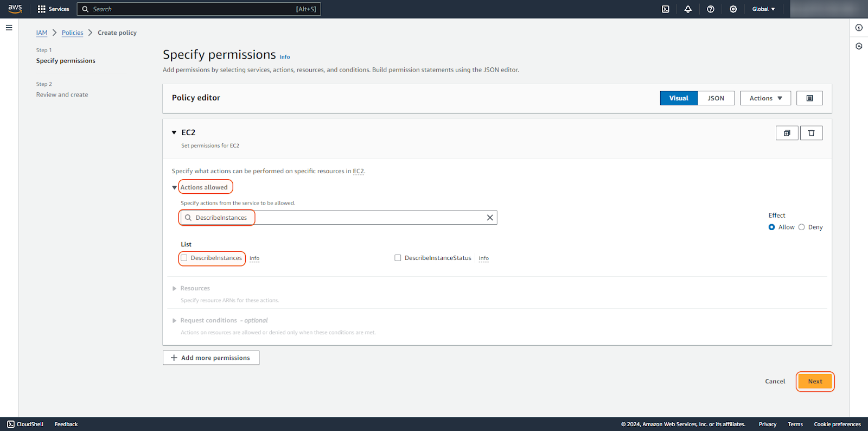Delete the EC2 permission block with trash icon

pos(812,133)
